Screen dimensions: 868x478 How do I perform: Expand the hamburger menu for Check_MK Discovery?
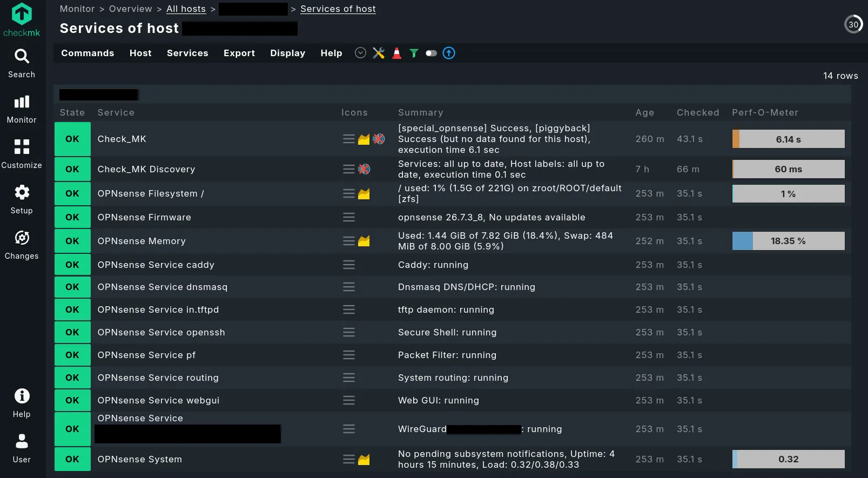[x=349, y=169]
